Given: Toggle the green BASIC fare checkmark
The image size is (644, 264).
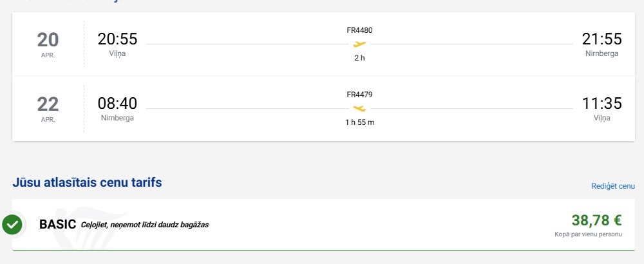Looking at the screenshot, I should pyautogui.click(x=12, y=225).
